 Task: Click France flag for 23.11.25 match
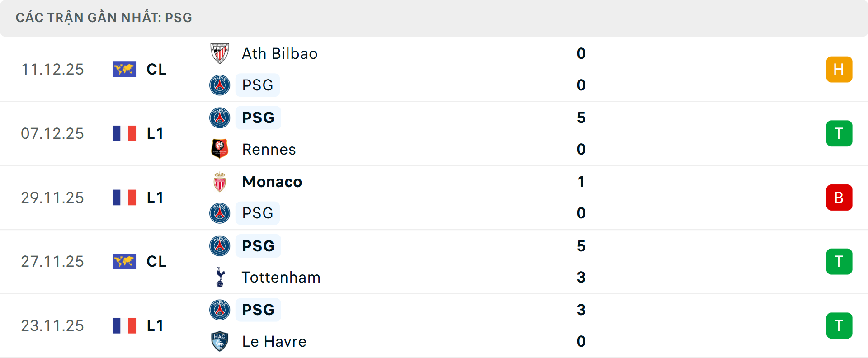pos(124,325)
